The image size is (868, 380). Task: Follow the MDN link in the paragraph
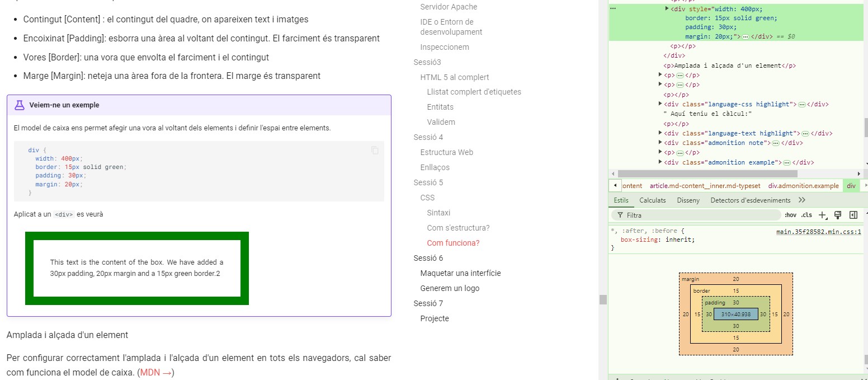[x=157, y=373]
